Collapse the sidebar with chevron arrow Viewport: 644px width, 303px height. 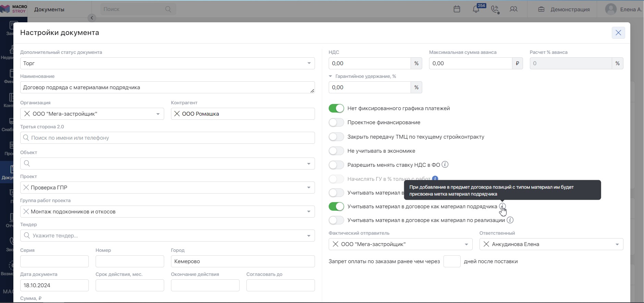point(92,18)
